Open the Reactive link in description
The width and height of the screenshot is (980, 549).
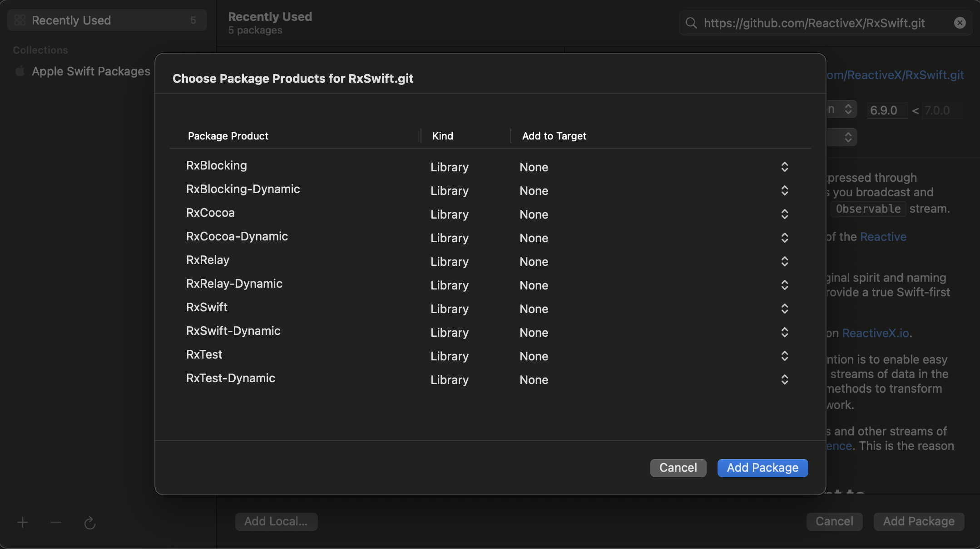click(883, 237)
